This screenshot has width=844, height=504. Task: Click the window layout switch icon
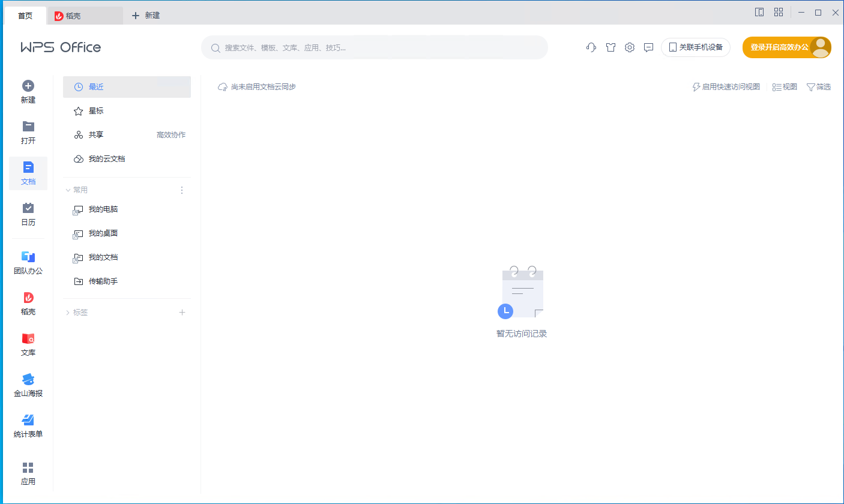point(759,12)
